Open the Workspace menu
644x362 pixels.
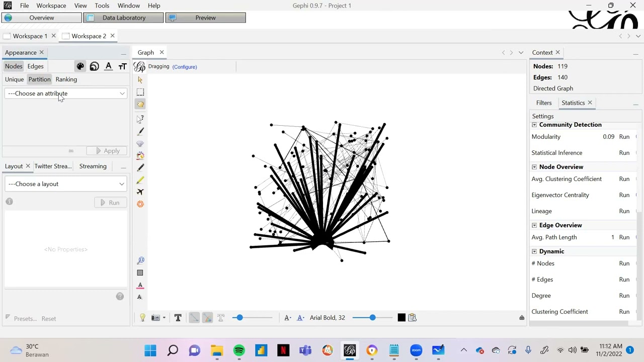point(51,6)
